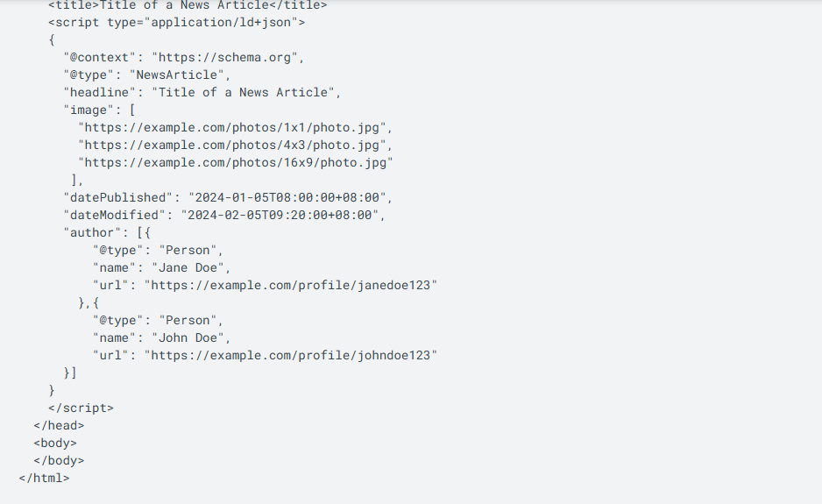This screenshot has width=822, height=504.
Task: Click the opening script tag line
Action: 176,23
